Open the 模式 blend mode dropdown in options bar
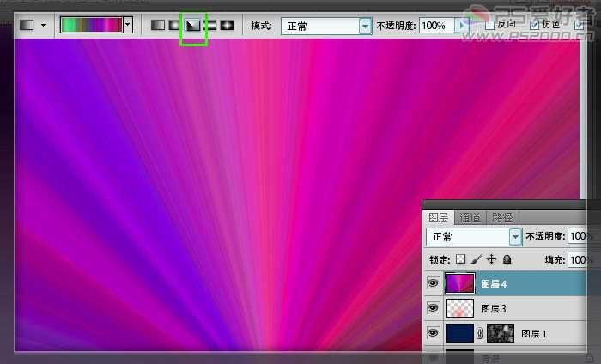 click(x=366, y=26)
